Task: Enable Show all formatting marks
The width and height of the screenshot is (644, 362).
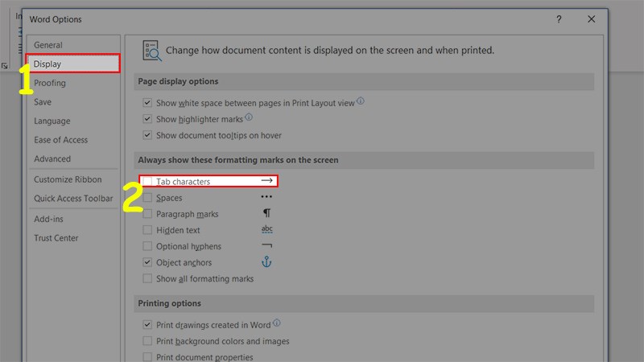Action: 147,278
